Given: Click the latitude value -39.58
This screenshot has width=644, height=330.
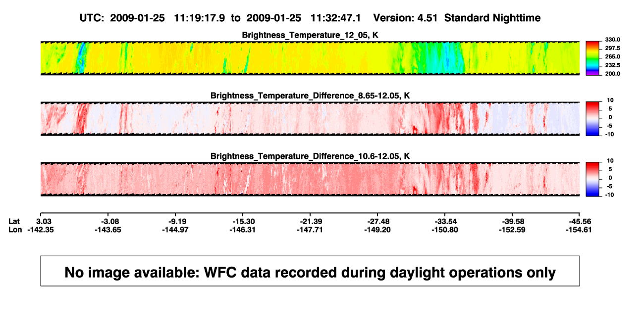Looking at the screenshot, I should tap(512, 221).
